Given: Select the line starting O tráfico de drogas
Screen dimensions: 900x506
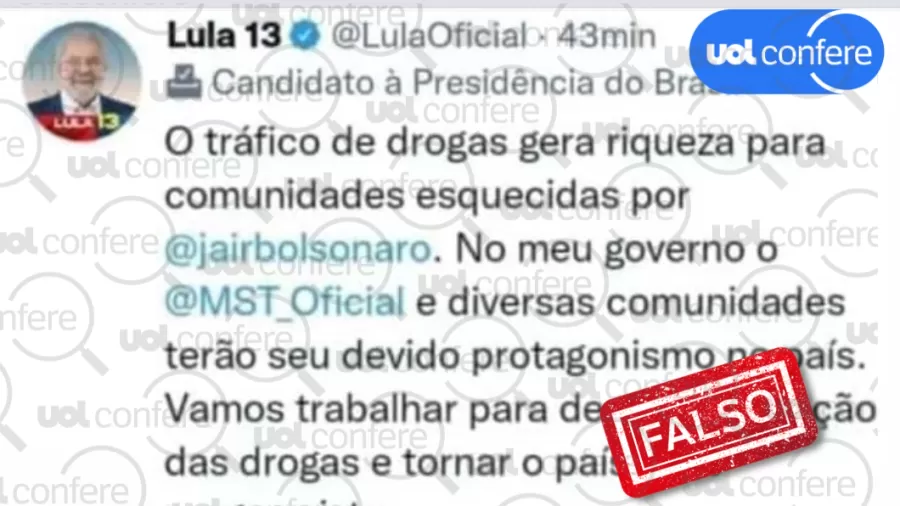Looking at the screenshot, I should (x=495, y=142).
